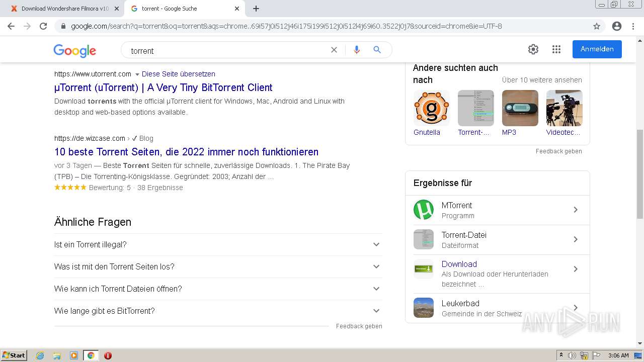Open the µTorrent A Very Tiny BitTorrent Client link
The image size is (644, 362).
click(x=164, y=87)
